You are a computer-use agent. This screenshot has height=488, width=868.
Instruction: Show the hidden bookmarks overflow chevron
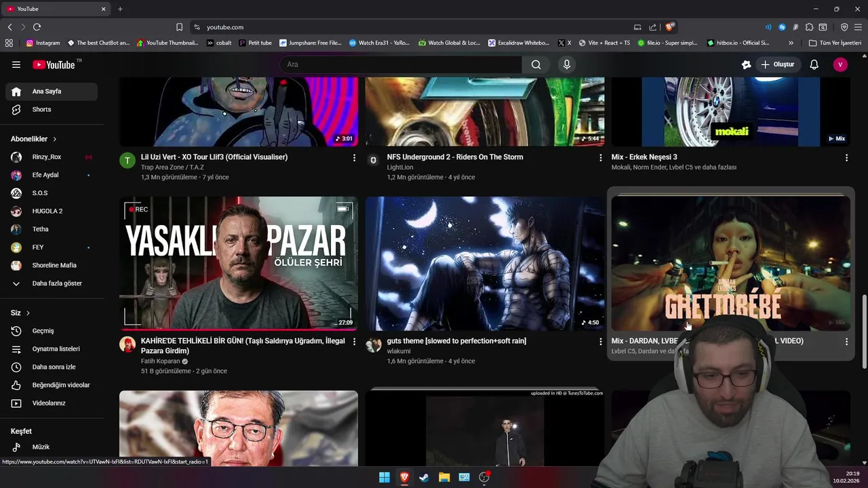(791, 43)
